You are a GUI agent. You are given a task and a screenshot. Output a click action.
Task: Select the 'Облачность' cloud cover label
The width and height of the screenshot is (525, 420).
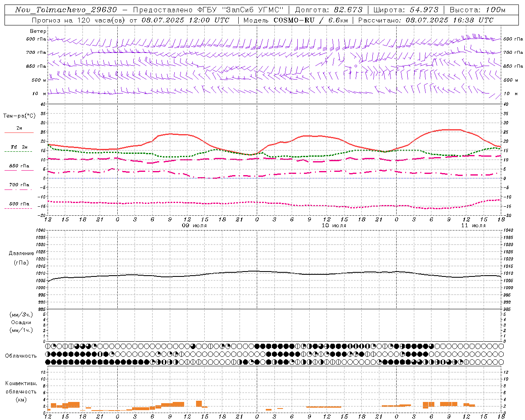(x=21, y=356)
